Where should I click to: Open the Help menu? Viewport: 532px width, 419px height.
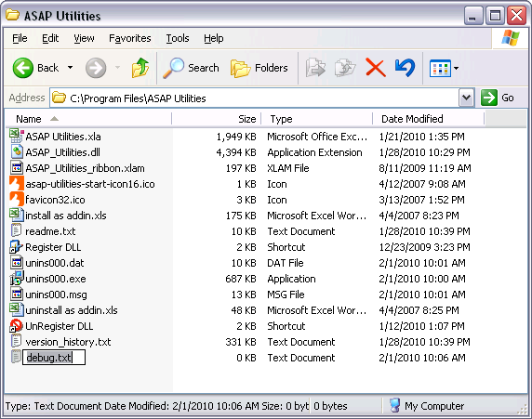tap(213, 38)
